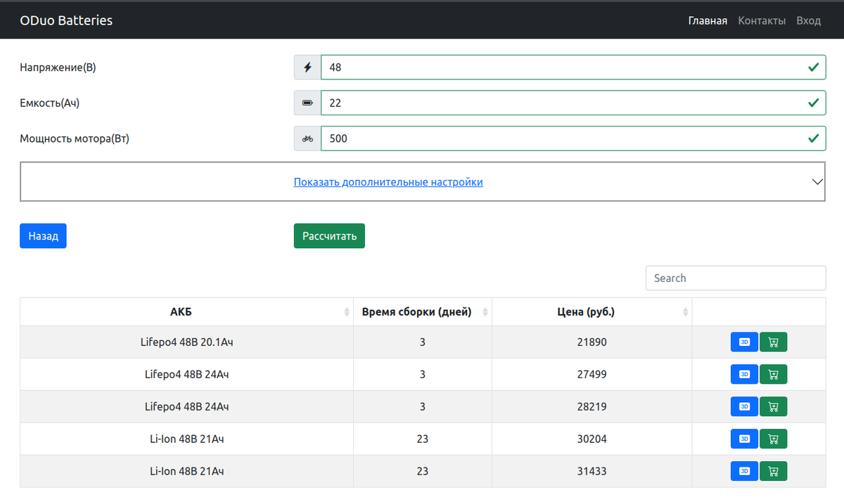Image resolution: width=844 pixels, height=504 pixels.
Task: Open the Вход login page
Action: coord(808,20)
